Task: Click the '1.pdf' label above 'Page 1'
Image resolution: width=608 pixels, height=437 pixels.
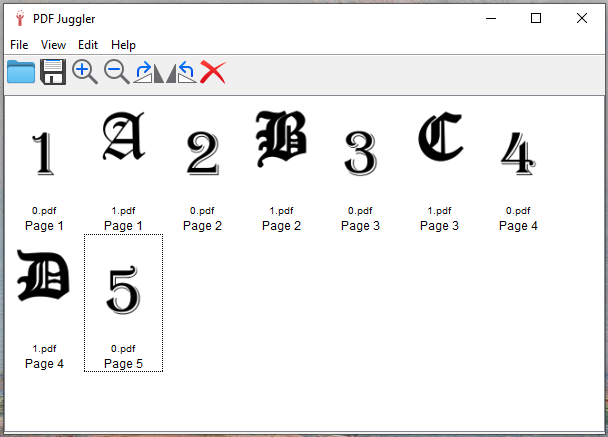Action: pyautogui.click(x=123, y=211)
